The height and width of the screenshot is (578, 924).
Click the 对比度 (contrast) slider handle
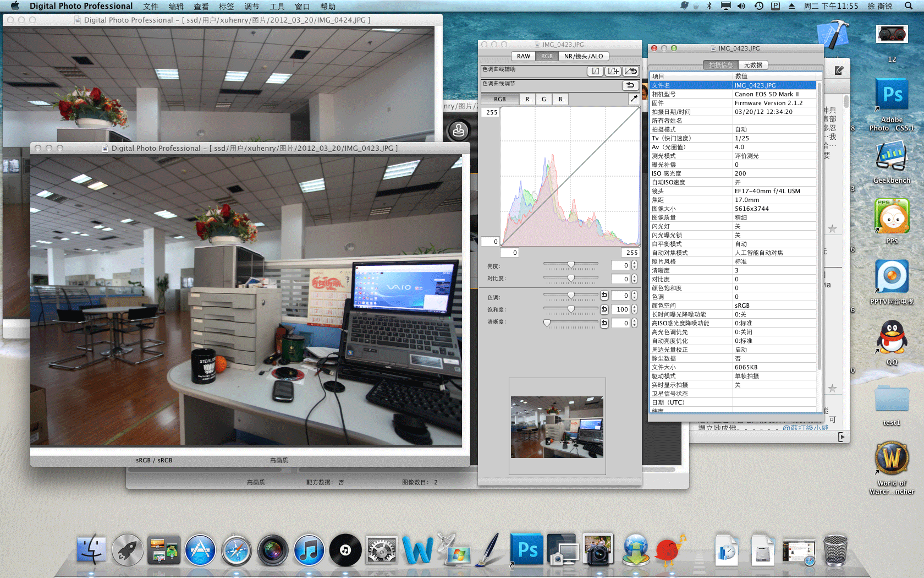tap(571, 279)
